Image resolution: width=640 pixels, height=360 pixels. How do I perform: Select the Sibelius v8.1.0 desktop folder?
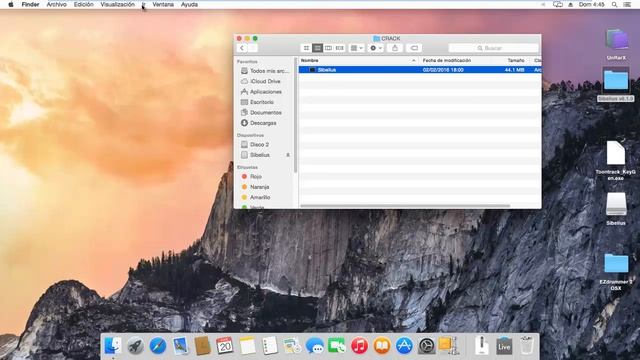(616, 85)
